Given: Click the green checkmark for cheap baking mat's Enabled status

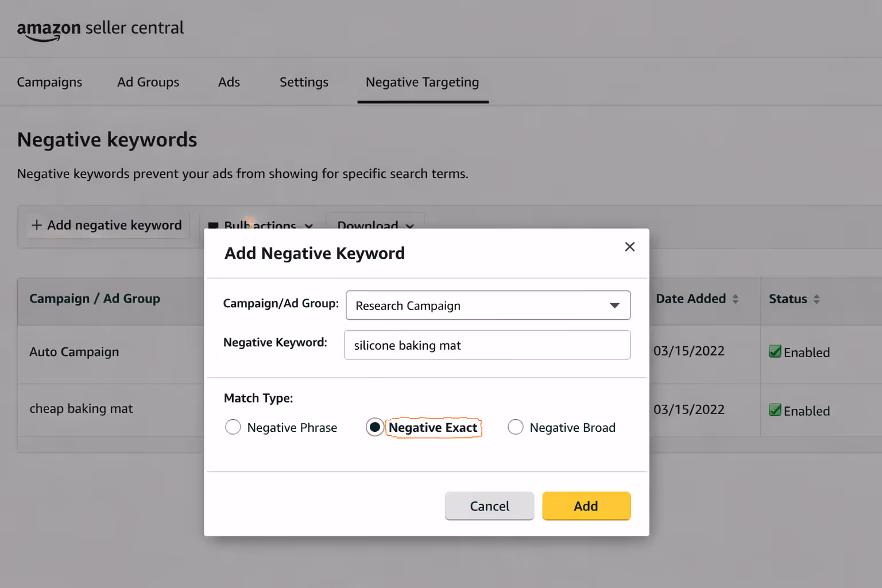Looking at the screenshot, I should tap(776, 410).
